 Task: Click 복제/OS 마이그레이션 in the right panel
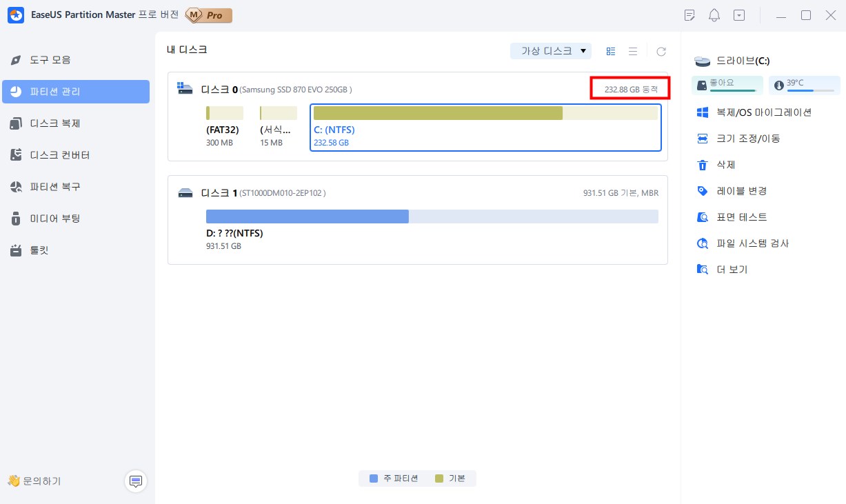pyautogui.click(x=764, y=112)
